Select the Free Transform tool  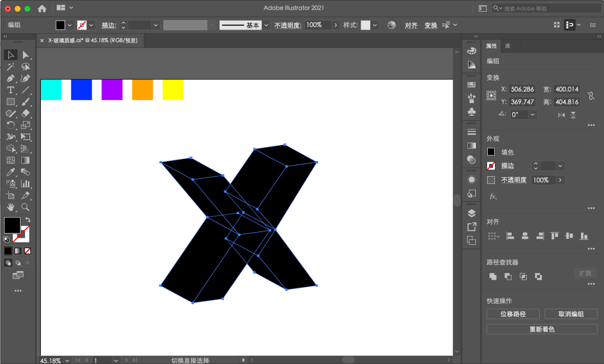pyautogui.click(x=25, y=137)
